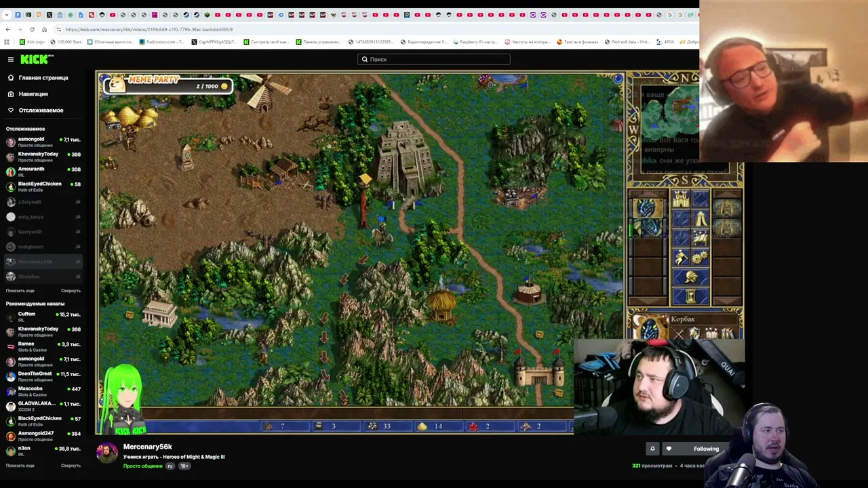Click the helmet icon in game panel
The image size is (868, 488).
(691, 277)
